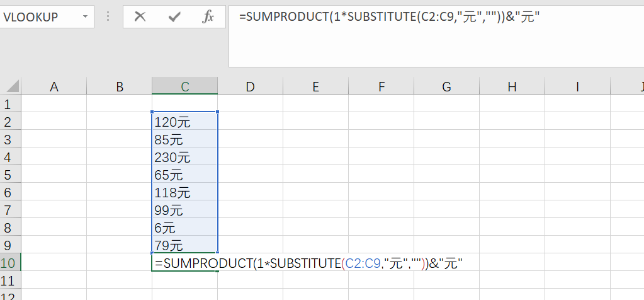Click the formula bar options dots handle

(108, 16)
